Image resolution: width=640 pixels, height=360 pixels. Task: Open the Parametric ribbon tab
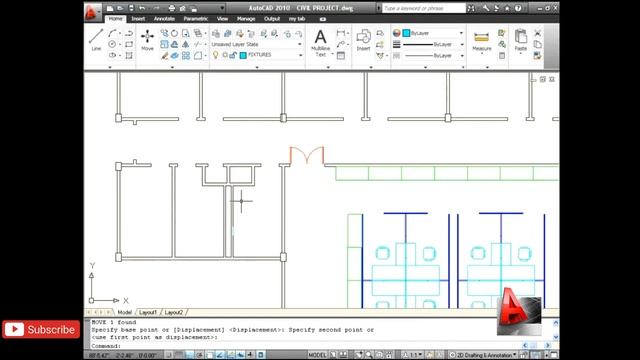(196, 19)
